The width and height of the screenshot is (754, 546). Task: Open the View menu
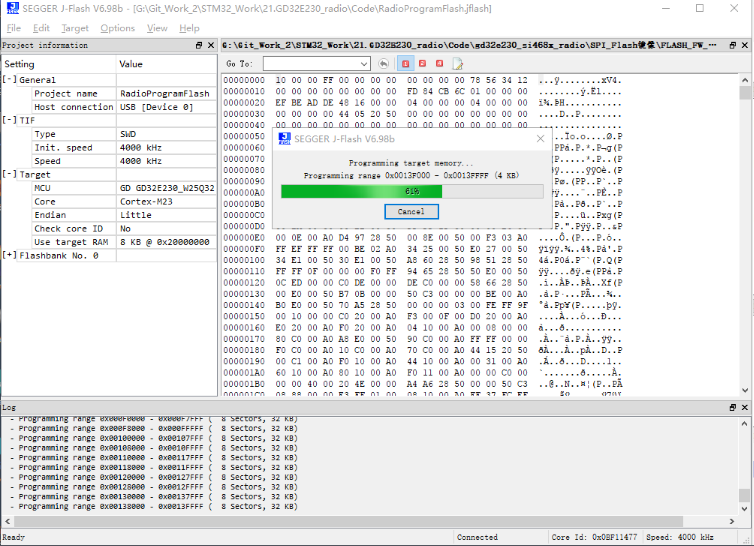pyautogui.click(x=157, y=28)
